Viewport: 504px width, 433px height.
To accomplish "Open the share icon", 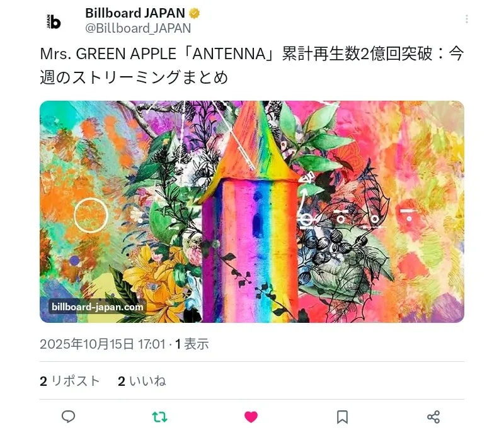I will (x=433, y=417).
